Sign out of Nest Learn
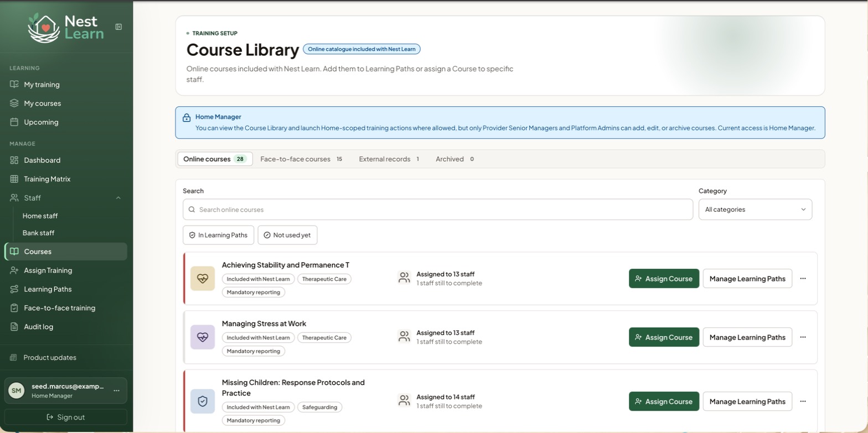Screen dimensions: 868x433 pyautogui.click(x=66, y=418)
